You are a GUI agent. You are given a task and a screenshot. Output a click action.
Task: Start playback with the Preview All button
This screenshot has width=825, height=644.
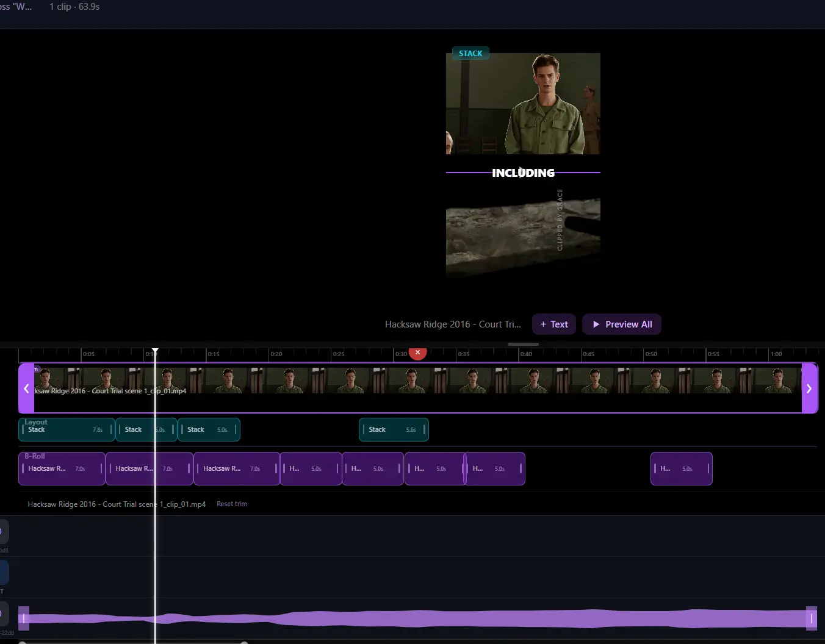[622, 324]
